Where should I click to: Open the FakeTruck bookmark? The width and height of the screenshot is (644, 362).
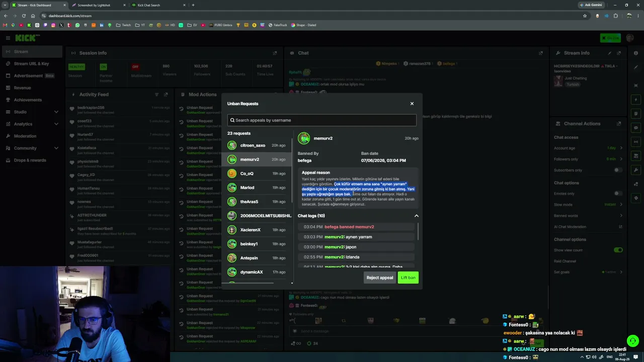coord(278,25)
